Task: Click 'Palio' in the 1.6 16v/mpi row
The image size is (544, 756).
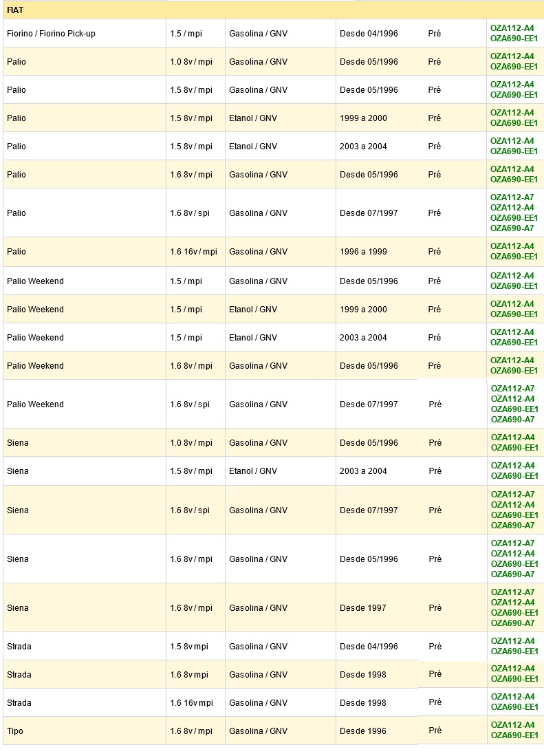Action: (17, 252)
